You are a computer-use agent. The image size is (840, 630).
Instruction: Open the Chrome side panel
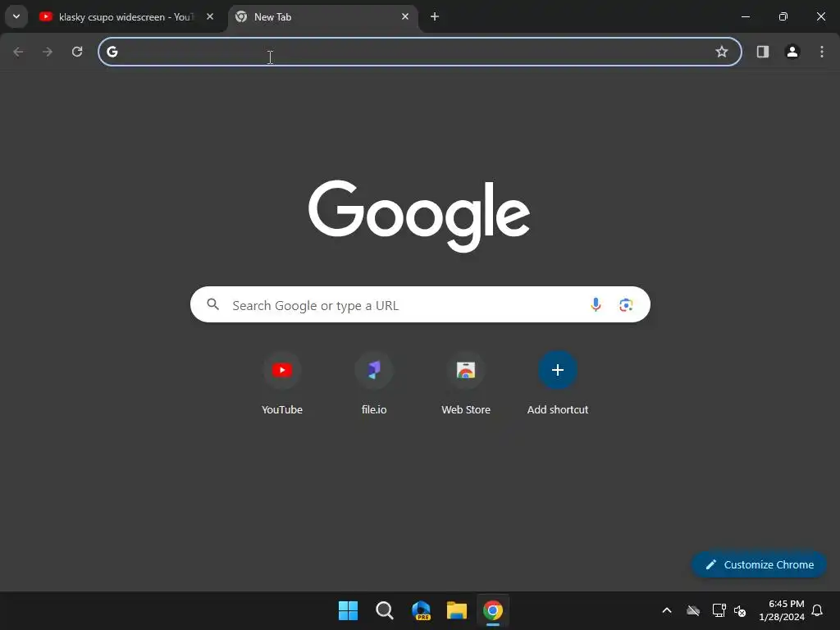click(x=763, y=52)
